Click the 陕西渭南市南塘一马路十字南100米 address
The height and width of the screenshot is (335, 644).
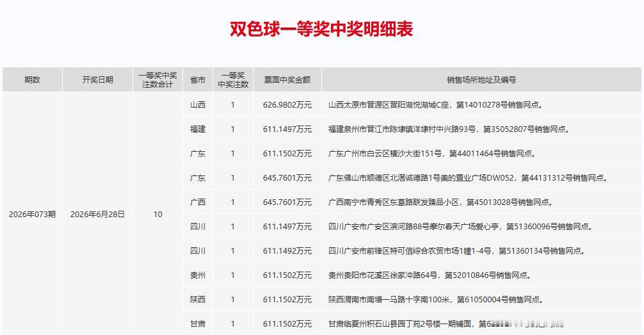pos(436,299)
